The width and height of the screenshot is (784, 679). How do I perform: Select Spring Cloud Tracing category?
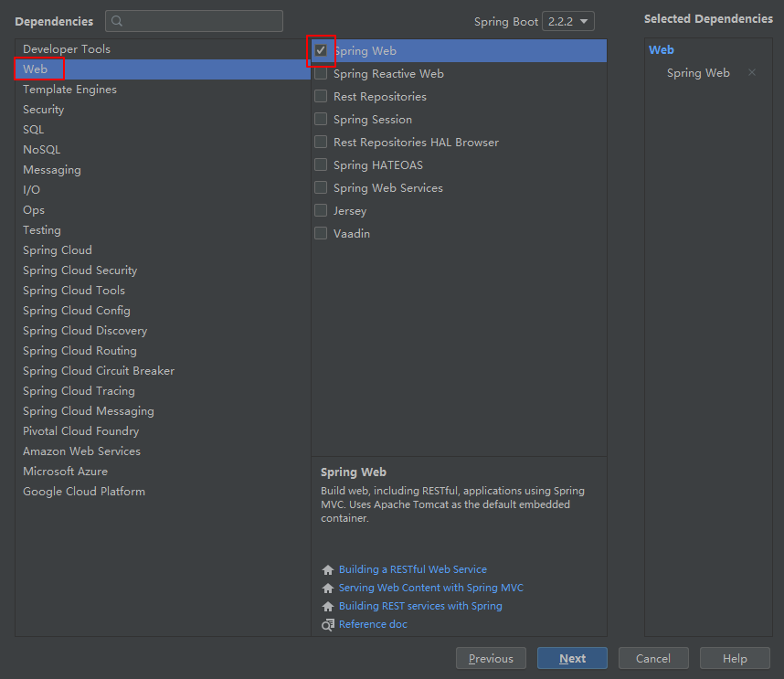[163, 390]
